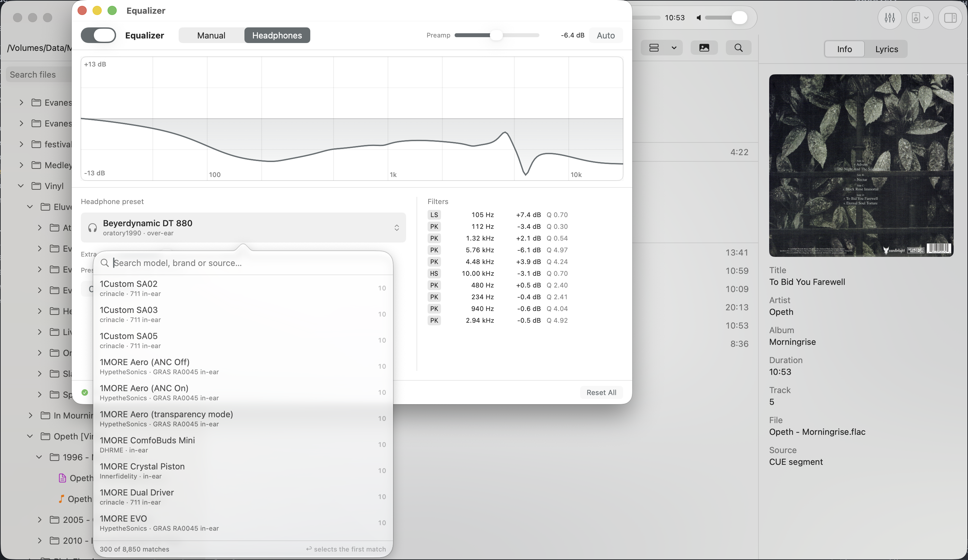The height and width of the screenshot is (560, 968).
Task: Open the audio output device menu icon
Action: tap(920, 18)
